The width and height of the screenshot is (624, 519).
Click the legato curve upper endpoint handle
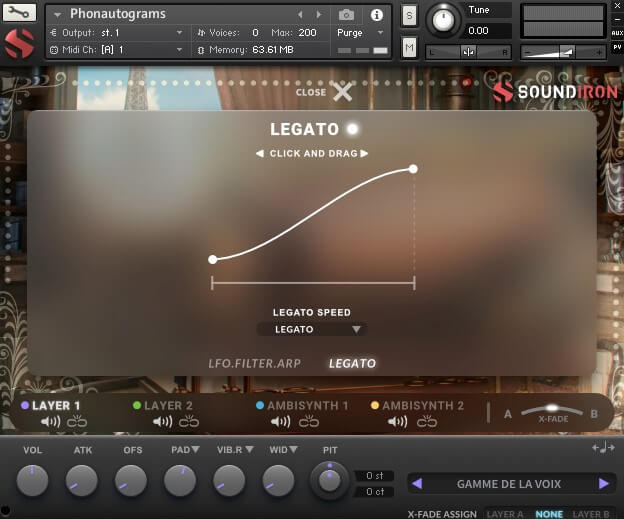coord(413,169)
